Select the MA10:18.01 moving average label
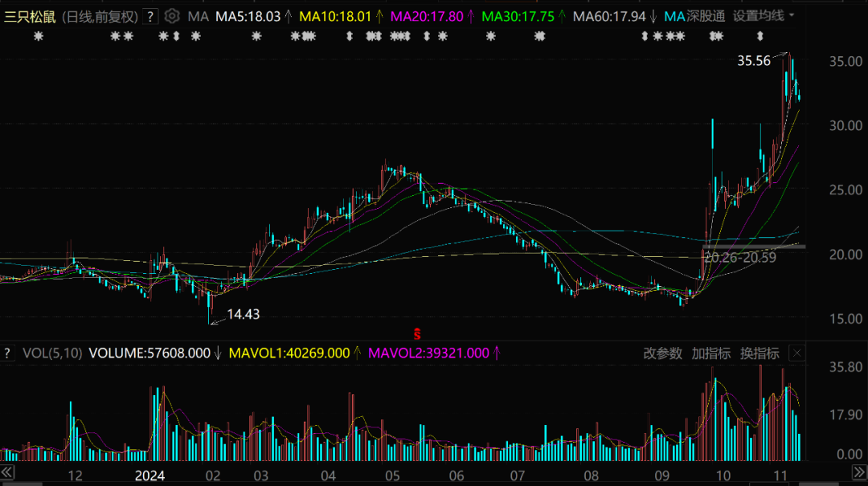The height and width of the screenshot is (486, 868). click(x=335, y=17)
